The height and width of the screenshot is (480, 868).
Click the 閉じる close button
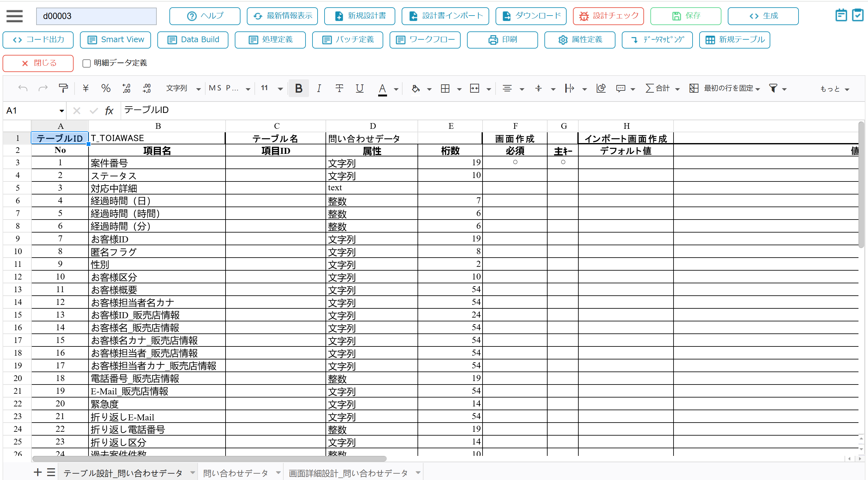tap(38, 63)
